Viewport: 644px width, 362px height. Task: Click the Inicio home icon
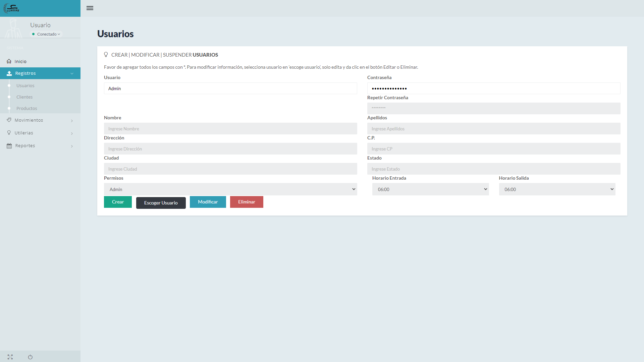(9, 61)
